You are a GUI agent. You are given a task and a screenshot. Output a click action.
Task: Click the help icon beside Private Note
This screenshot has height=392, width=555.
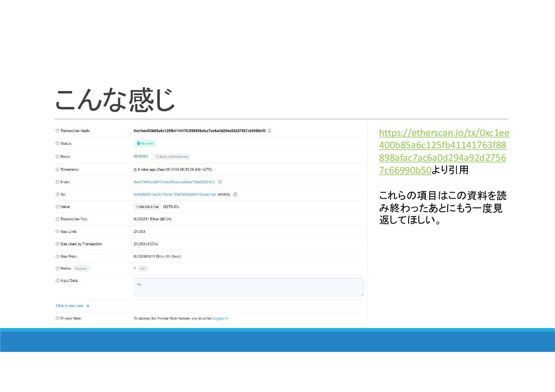coord(57,318)
